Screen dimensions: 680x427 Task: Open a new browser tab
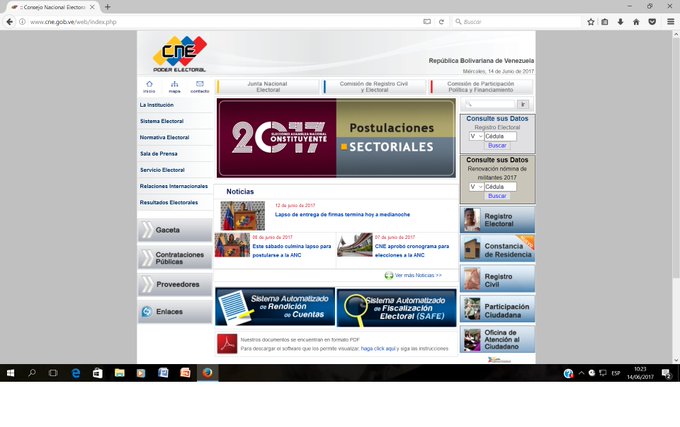[108, 7]
